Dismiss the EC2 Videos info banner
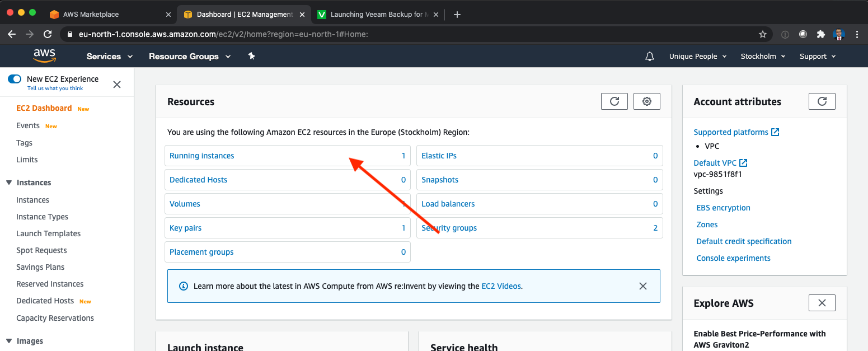Viewport: 868px width, 351px height. [x=643, y=286]
